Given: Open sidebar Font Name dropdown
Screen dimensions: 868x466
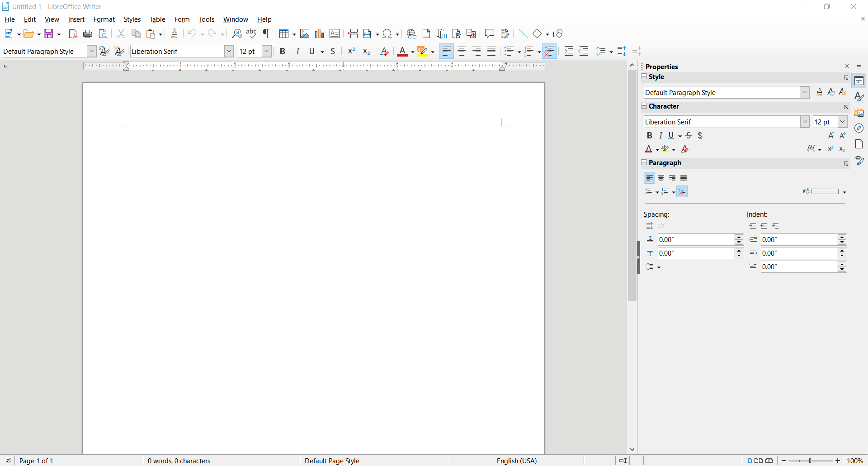Looking at the screenshot, I should tap(805, 122).
